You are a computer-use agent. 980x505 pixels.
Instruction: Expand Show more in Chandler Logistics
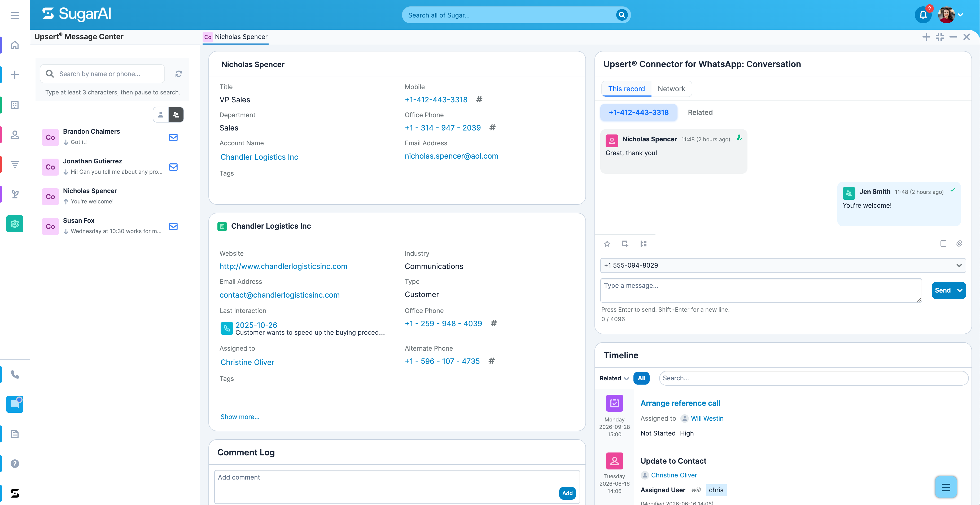point(240,417)
